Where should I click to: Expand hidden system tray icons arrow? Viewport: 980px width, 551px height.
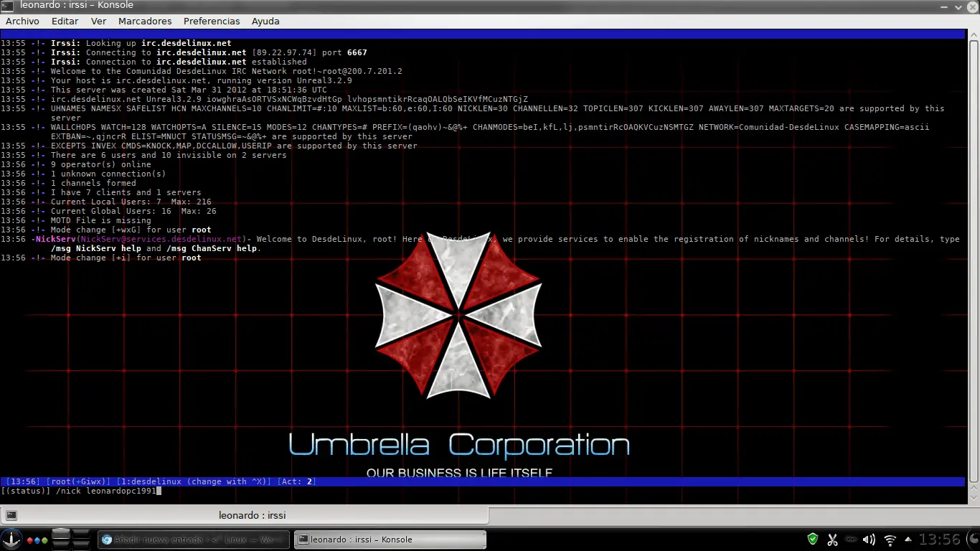pos(908,540)
